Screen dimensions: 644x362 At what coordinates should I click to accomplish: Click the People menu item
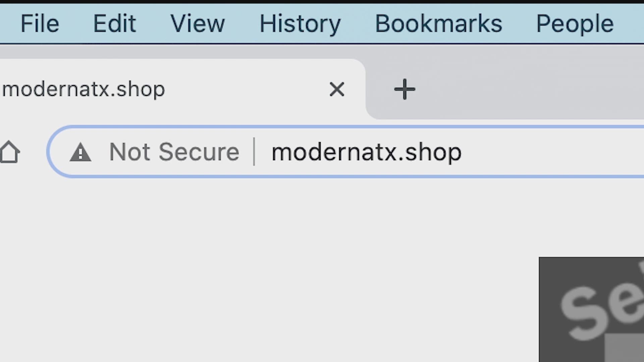coord(575,23)
